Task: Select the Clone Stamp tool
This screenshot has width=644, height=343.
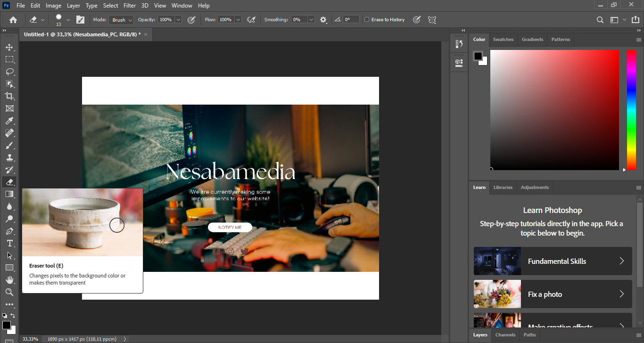Action: pos(9,158)
